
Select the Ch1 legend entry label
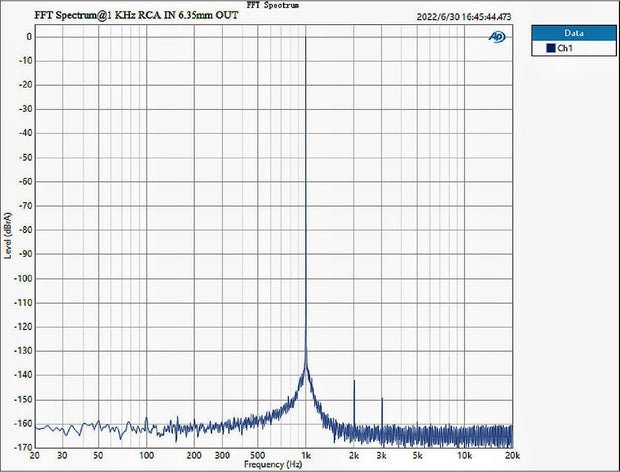(565, 48)
